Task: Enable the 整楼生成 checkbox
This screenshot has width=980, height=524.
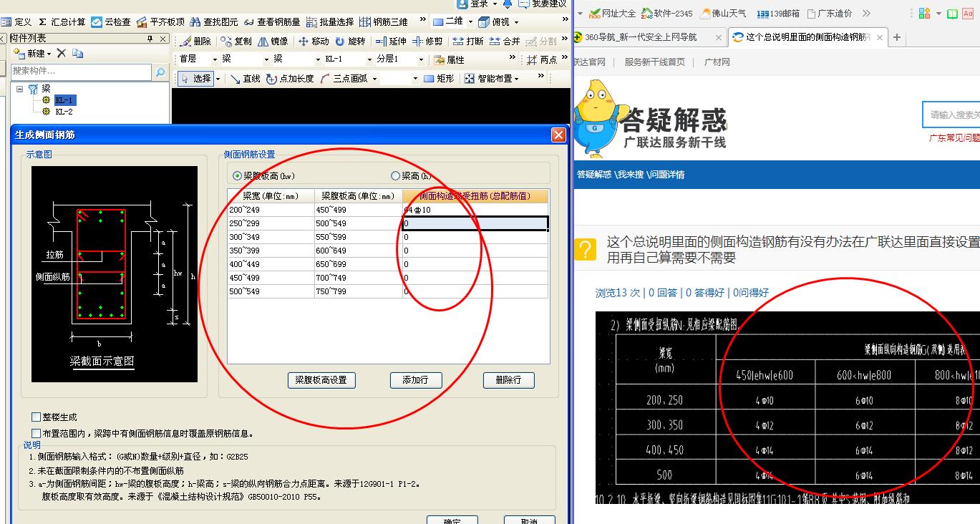Action: point(37,417)
